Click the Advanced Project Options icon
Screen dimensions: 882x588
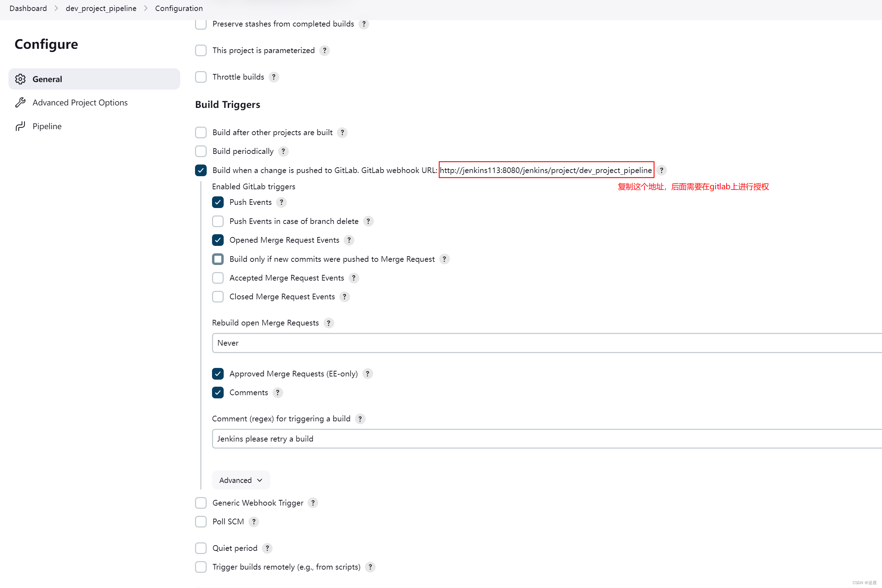[20, 102]
